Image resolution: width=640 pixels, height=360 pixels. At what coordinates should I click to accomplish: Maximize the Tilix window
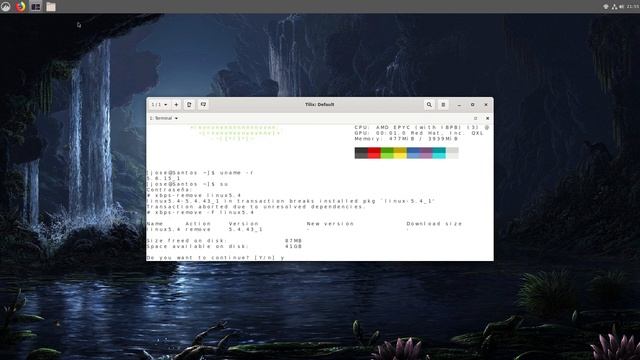click(473, 105)
